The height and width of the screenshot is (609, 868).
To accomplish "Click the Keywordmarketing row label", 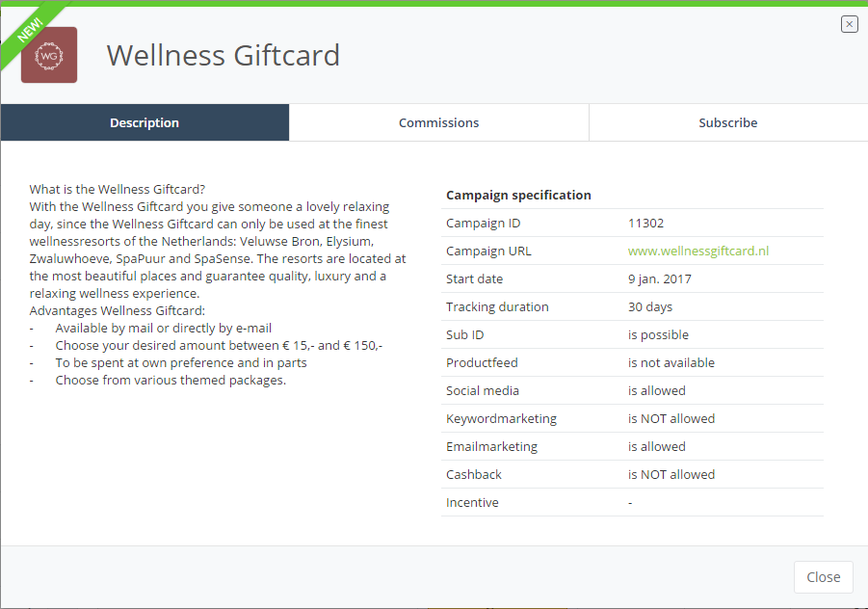I will pyautogui.click(x=502, y=418).
